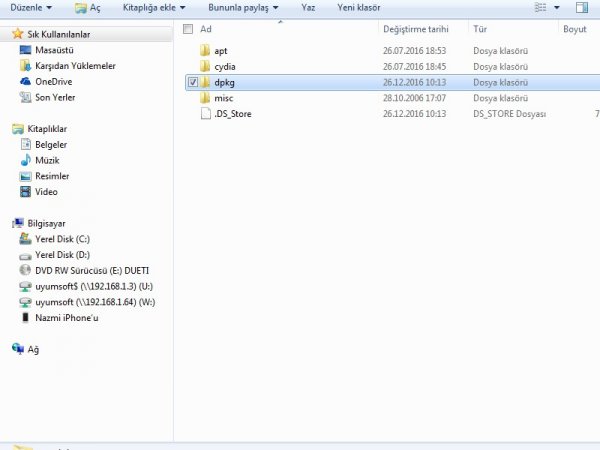Click the Yaz toolbar button
Image resolution: width=600 pixels, height=450 pixels.
(309, 7)
